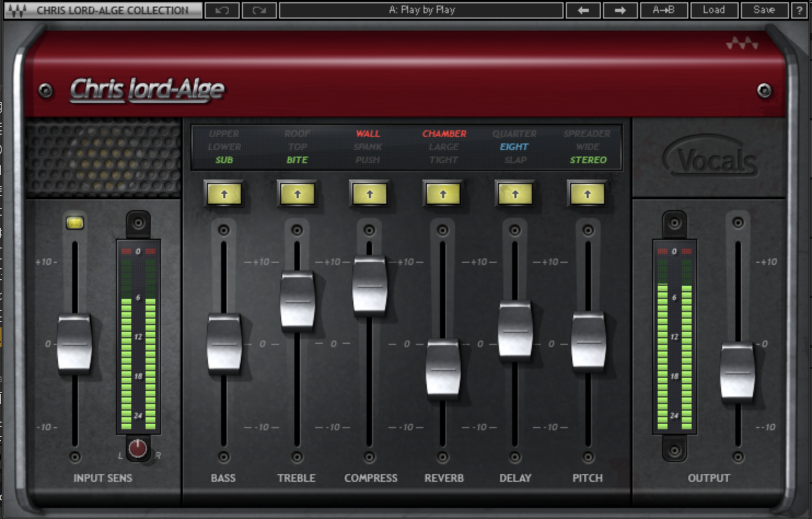Image resolution: width=812 pixels, height=519 pixels.
Task: Select the PUSH compress mode label
Action: [x=368, y=160]
